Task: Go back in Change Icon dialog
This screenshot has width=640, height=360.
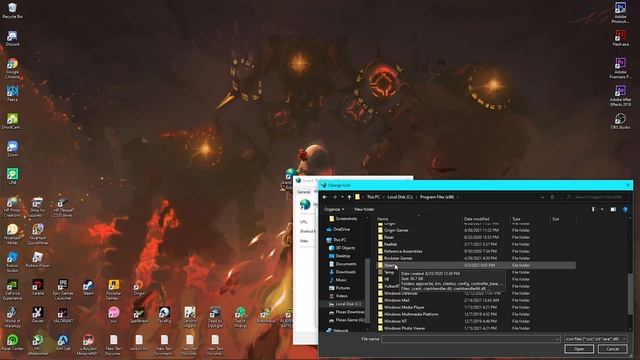Action: [x=325, y=197]
